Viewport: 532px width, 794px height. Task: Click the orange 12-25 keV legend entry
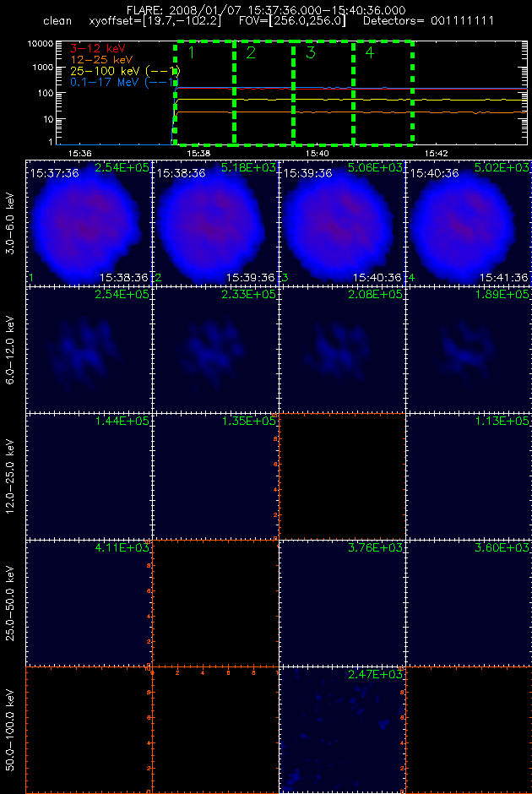(x=101, y=59)
